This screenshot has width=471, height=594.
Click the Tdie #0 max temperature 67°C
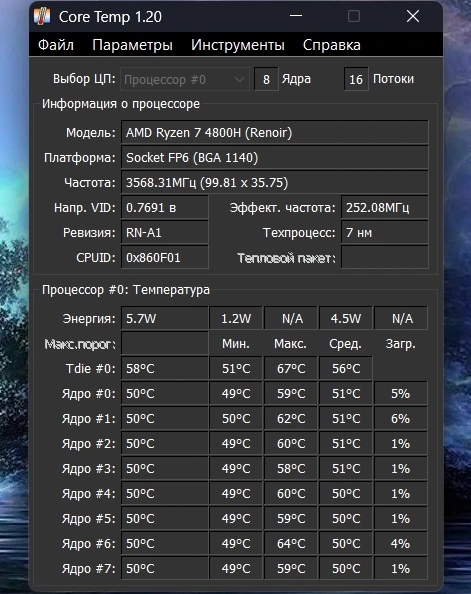point(291,368)
